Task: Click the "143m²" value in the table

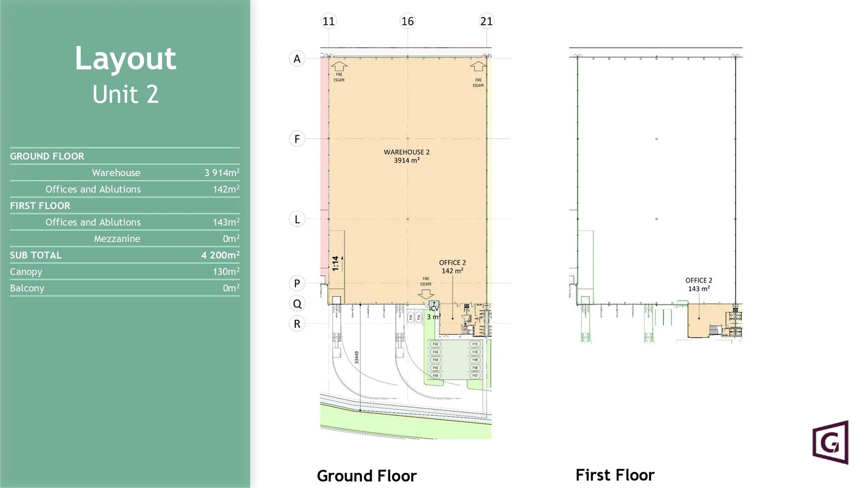Action: (x=226, y=222)
